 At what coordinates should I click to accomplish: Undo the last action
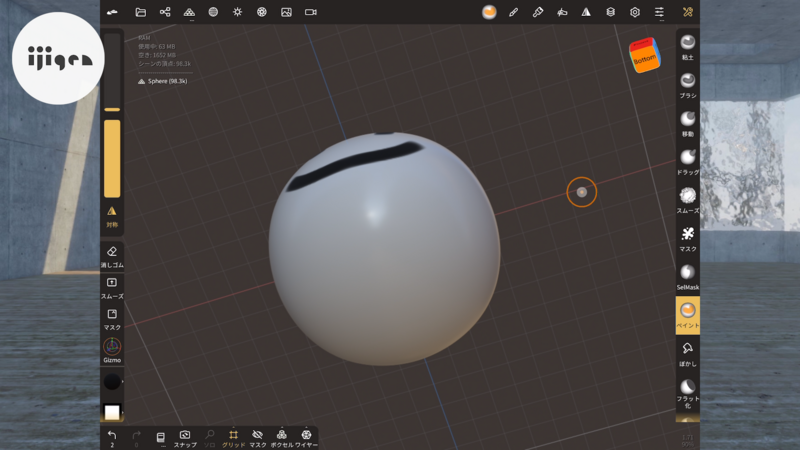click(112, 438)
